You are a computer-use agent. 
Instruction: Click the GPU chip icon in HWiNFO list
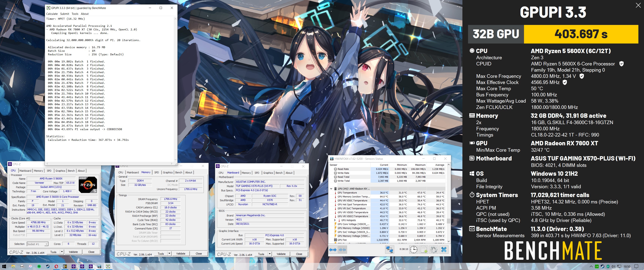point(335,189)
